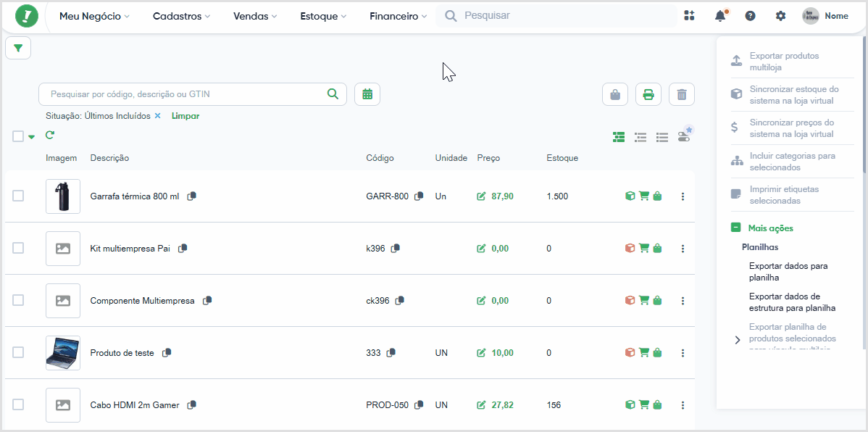
Task: Collapse the Mais ações section
Action: coord(735,228)
